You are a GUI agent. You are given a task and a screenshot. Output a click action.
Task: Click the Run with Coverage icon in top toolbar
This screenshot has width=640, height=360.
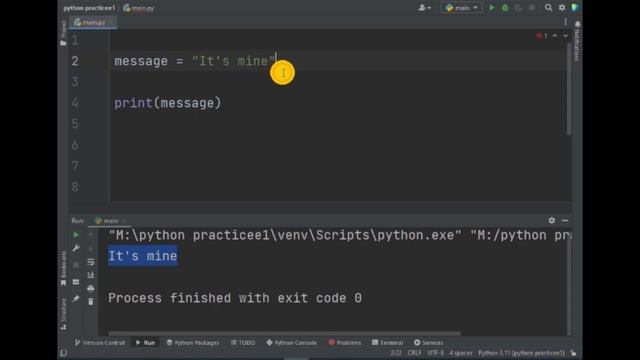click(x=518, y=8)
